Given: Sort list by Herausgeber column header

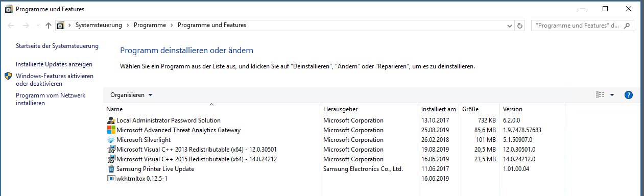Looking at the screenshot, I should [x=369, y=109].
